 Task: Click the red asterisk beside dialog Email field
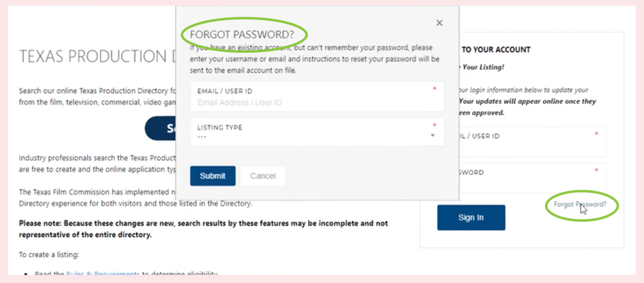(434, 89)
